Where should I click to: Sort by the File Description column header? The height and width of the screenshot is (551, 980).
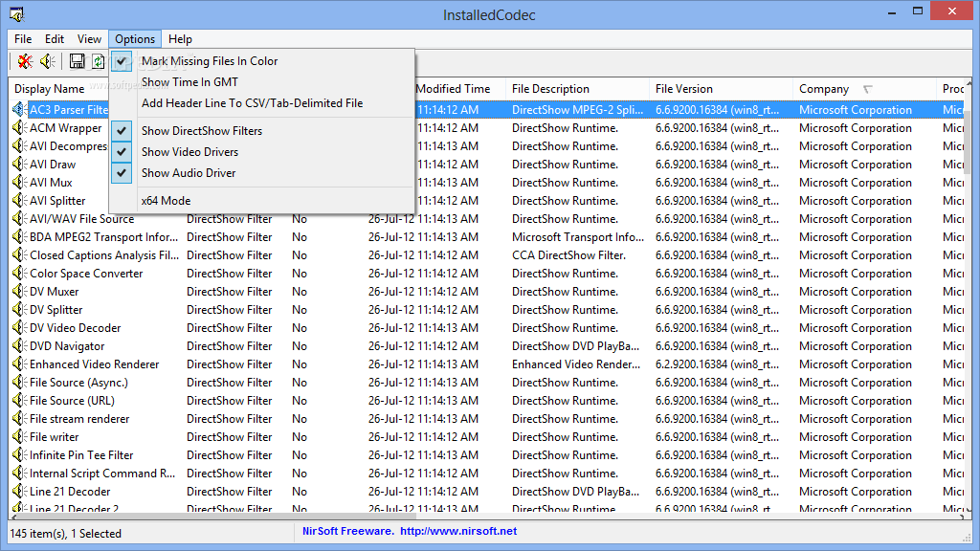pyautogui.click(x=577, y=89)
